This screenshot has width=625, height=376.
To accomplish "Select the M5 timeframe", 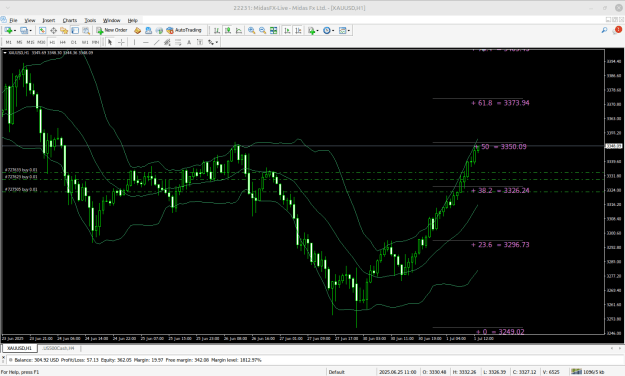I will pos(19,42).
